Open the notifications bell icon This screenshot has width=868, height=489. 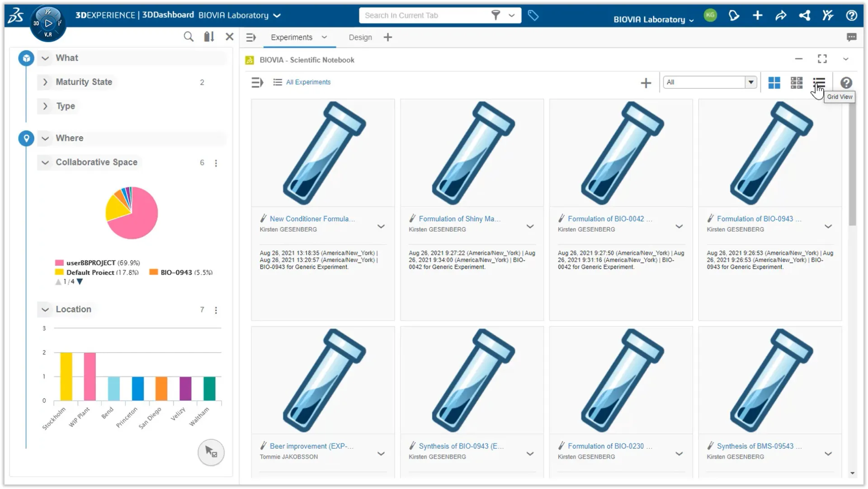734,15
